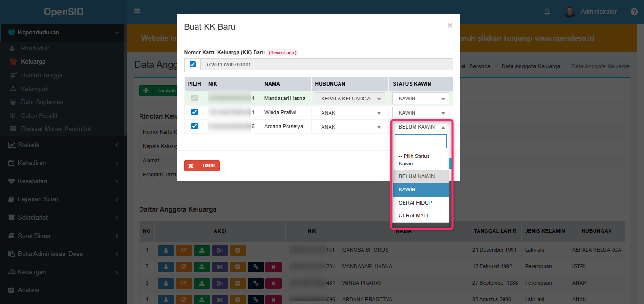
Task: Click the help question mark icon
Action: click(x=634, y=12)
